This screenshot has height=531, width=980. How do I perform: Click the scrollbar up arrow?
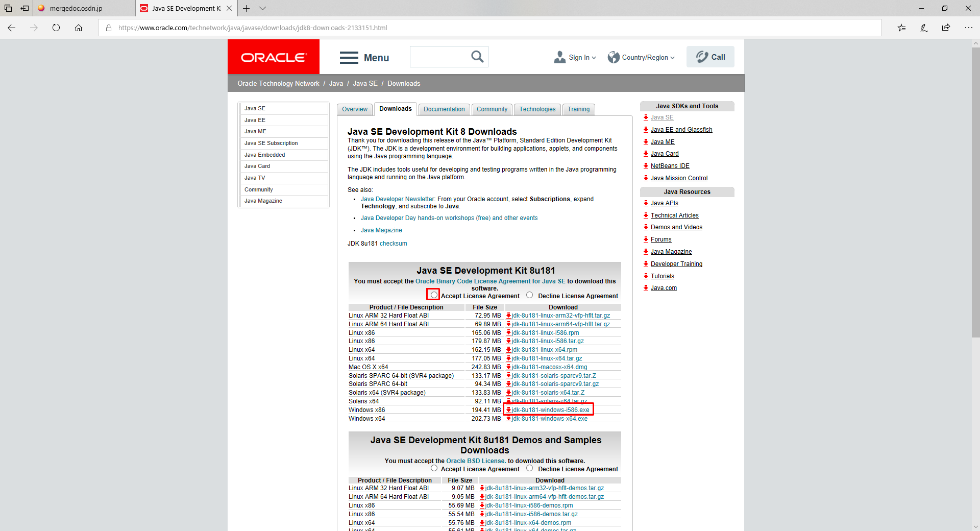975,44
